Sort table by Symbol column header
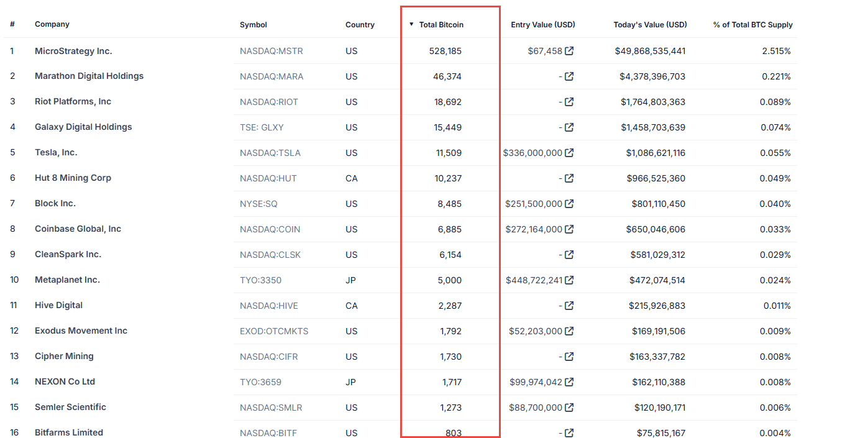 click(x=254, y=25)
